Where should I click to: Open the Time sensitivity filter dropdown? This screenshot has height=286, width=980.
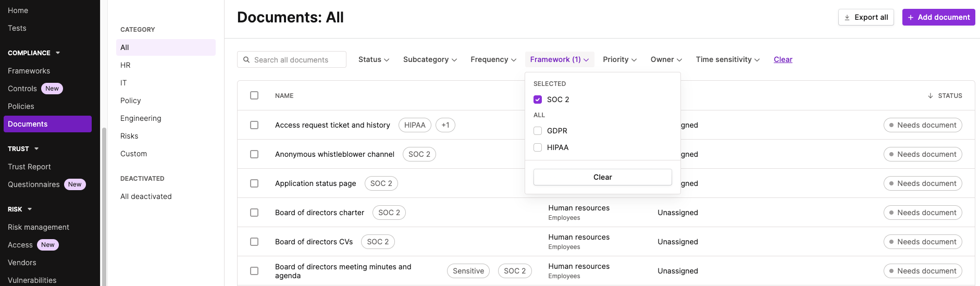[727, 59]
